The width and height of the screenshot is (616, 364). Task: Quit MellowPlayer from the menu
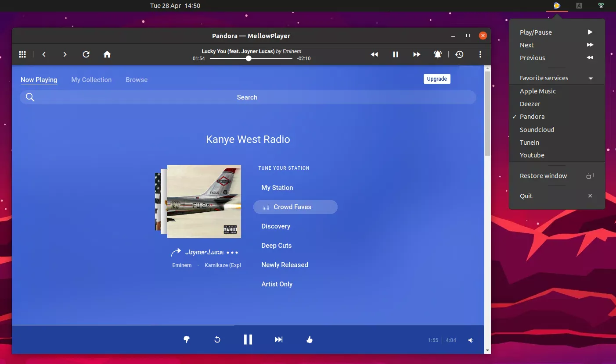coord(526,196)
